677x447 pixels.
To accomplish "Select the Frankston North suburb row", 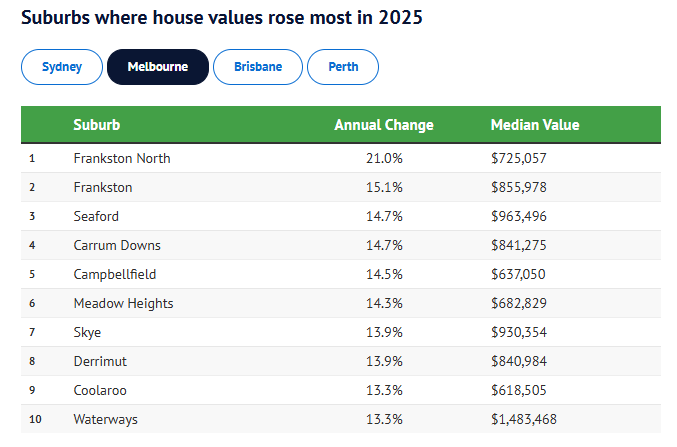I will point(121,158).
